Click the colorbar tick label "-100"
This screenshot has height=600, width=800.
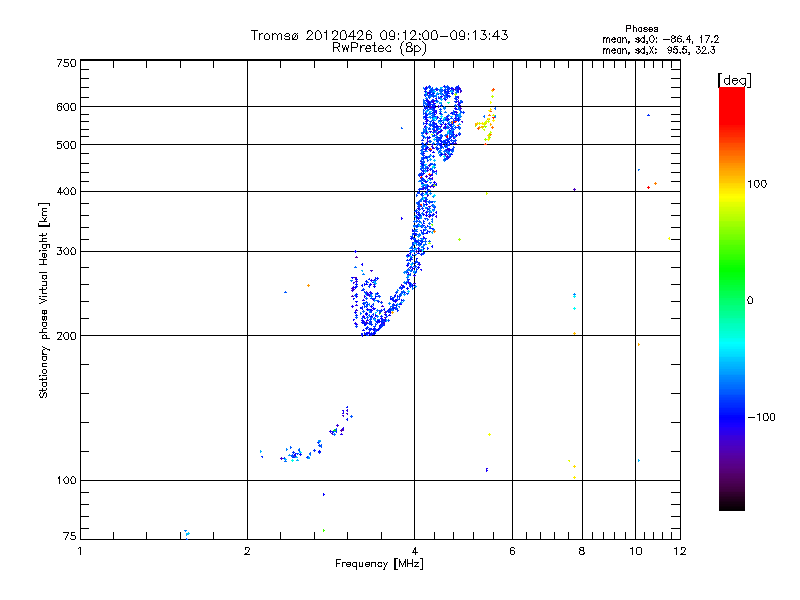pyautogui.click(x=761, y=417)
